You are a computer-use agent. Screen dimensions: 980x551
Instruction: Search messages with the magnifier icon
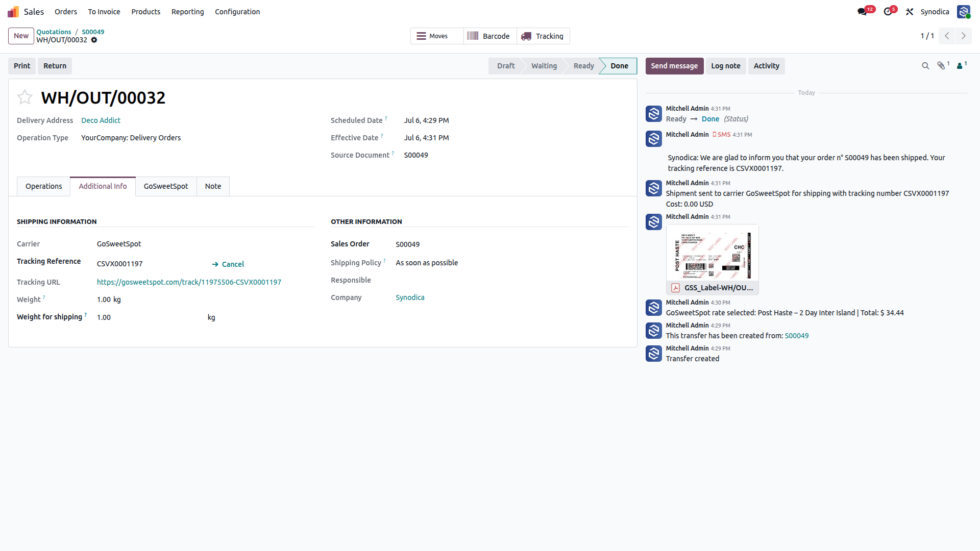click(x=925, y=66)
